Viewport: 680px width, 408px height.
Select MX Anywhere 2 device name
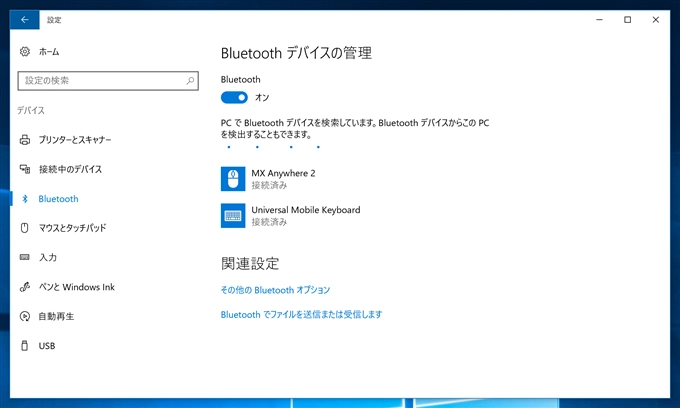(283, 173)
